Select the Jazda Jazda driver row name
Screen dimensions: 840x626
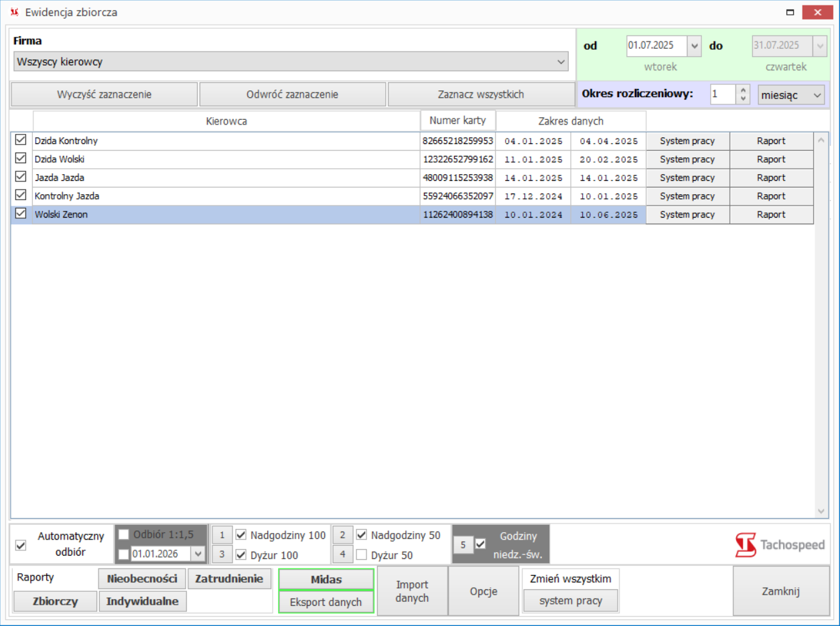(60, 178)
